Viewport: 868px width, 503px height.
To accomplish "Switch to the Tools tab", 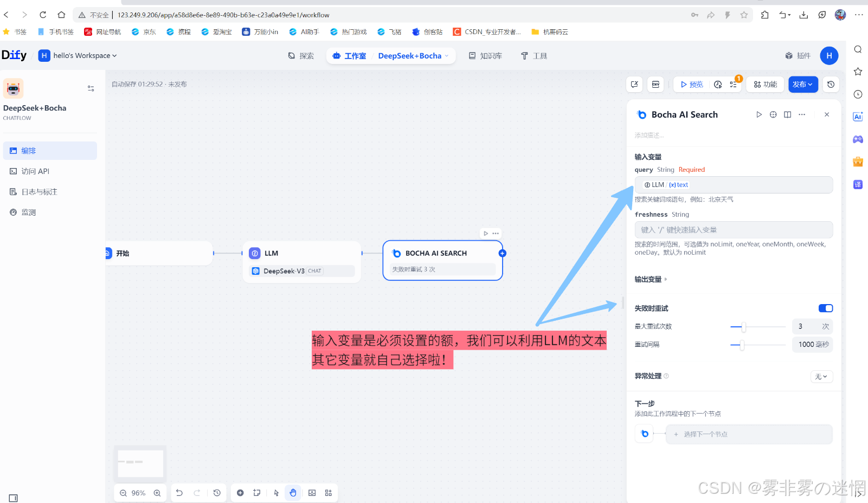I will click(x=534, y=56).
